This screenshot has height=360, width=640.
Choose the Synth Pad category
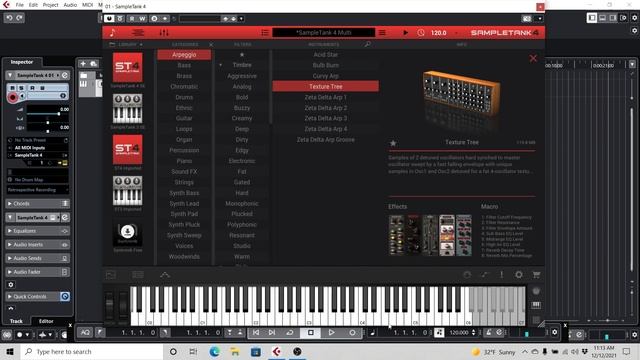coord(184,214)
